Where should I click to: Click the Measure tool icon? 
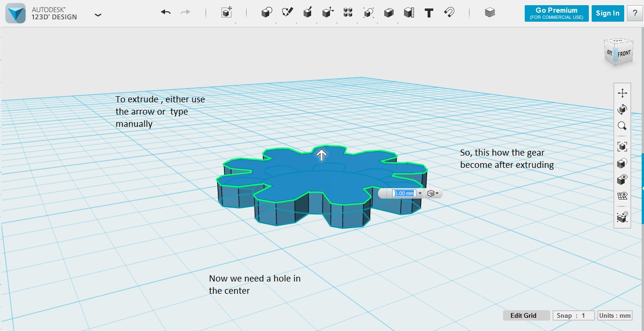[409, 13]
